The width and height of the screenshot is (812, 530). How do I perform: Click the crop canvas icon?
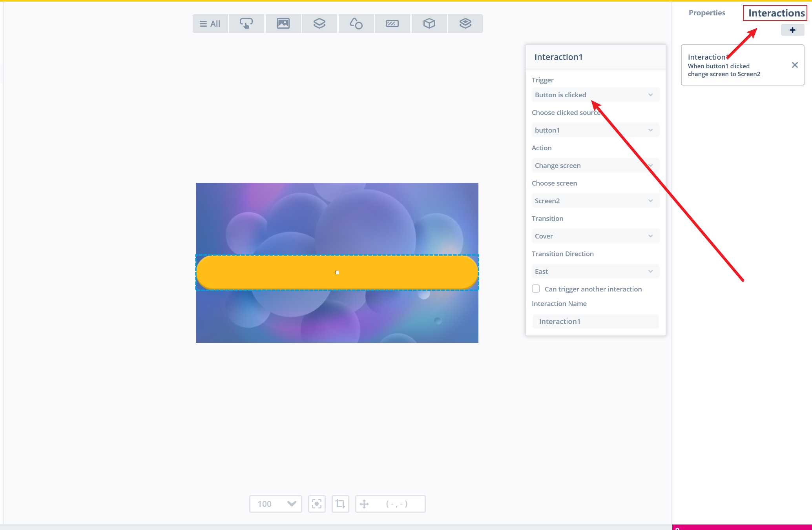click(340, 504)
